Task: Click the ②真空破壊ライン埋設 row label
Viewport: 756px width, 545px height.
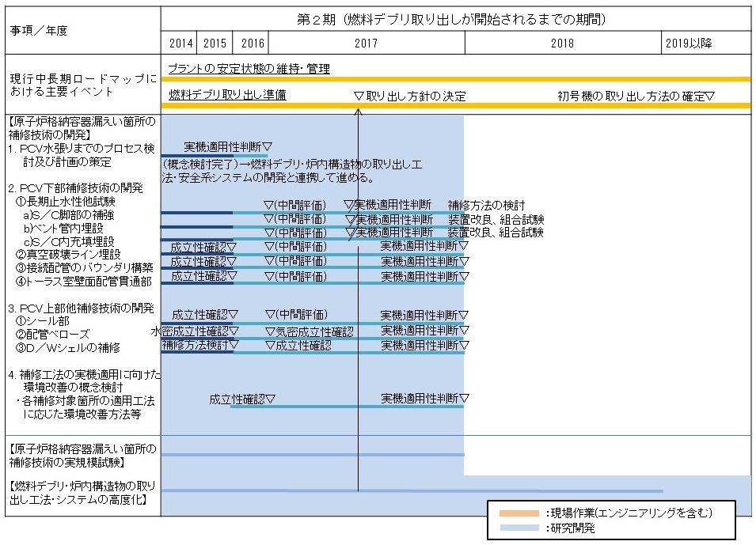Action: pyautogui.click(x=68, y=254)
